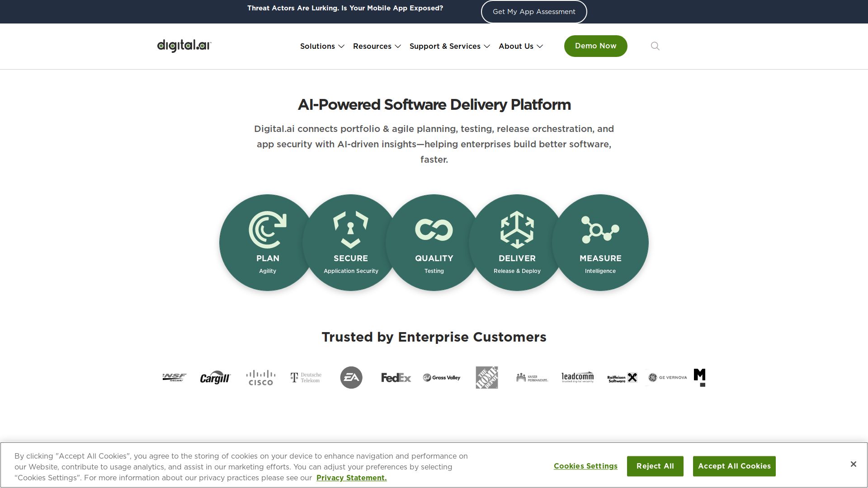Click the Demo Now button
This screenshot has height=488, width=868.
point(595,46)
